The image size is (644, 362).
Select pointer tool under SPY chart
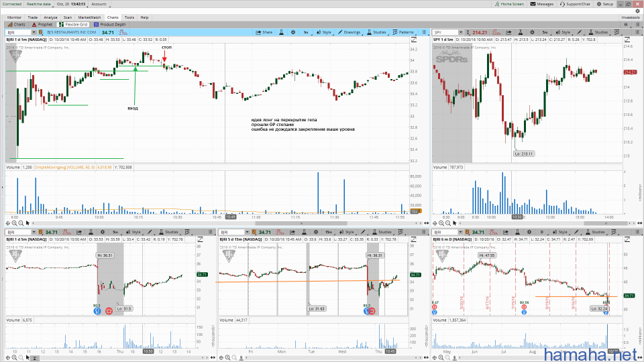point(454,223)
